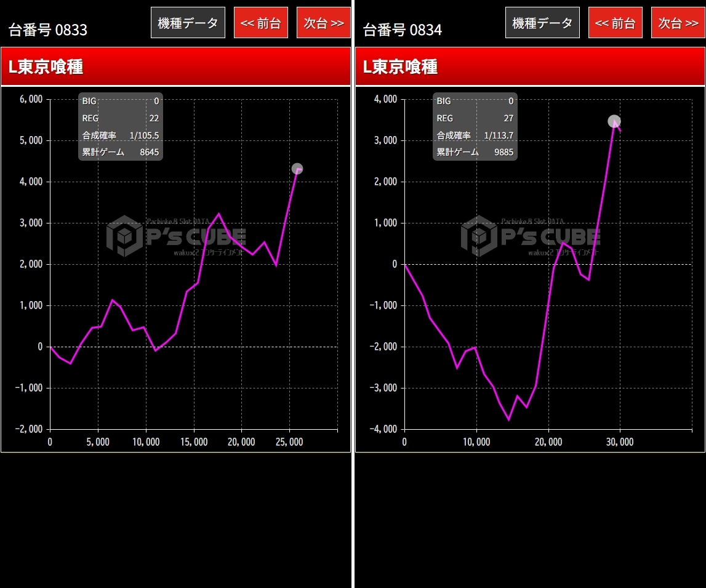Click the latest data point on 0834 graph
The image size is (706, 588).
click(x=614, y=121)
